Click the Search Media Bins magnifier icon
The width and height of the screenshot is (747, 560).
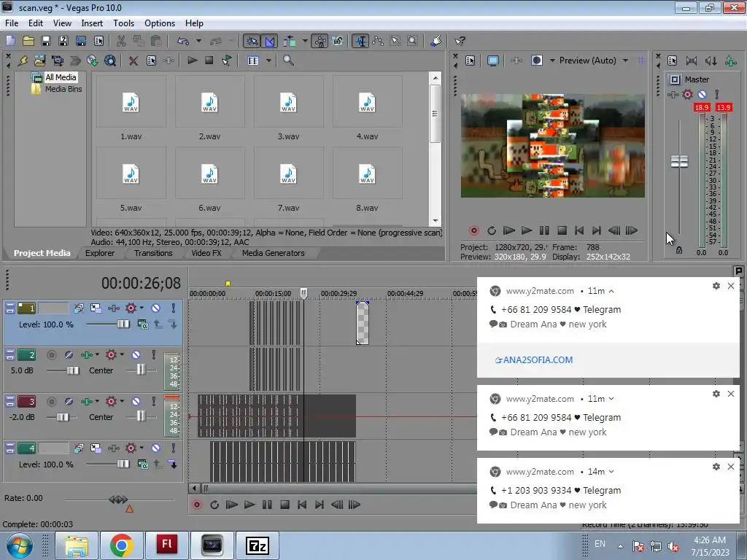click(x=288, y=61)
